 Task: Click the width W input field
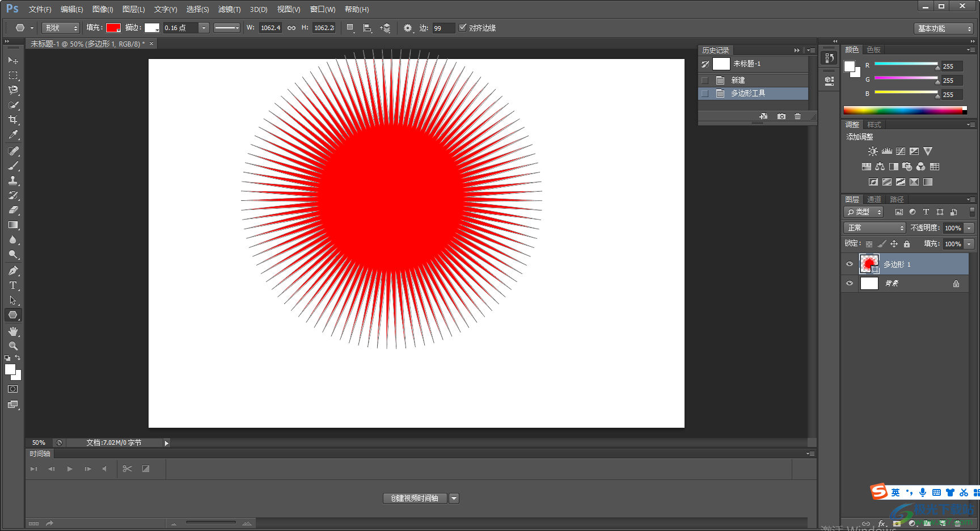[271, 28]
